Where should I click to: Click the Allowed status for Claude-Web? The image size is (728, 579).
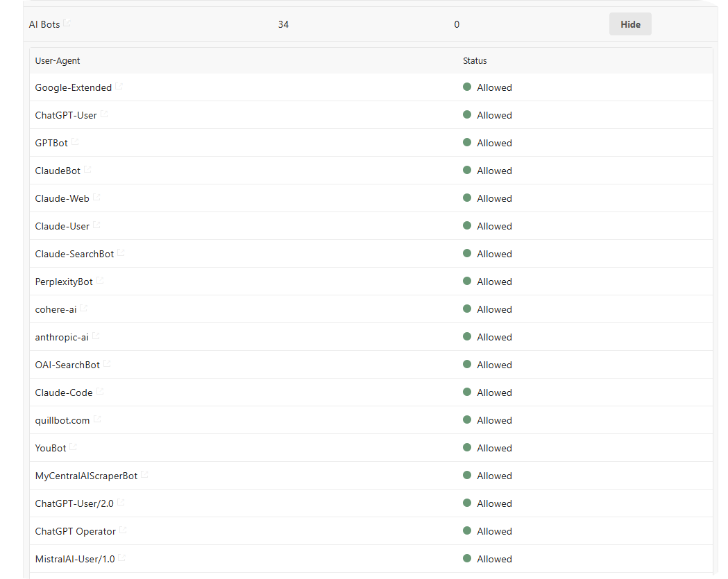click(487, 198)
